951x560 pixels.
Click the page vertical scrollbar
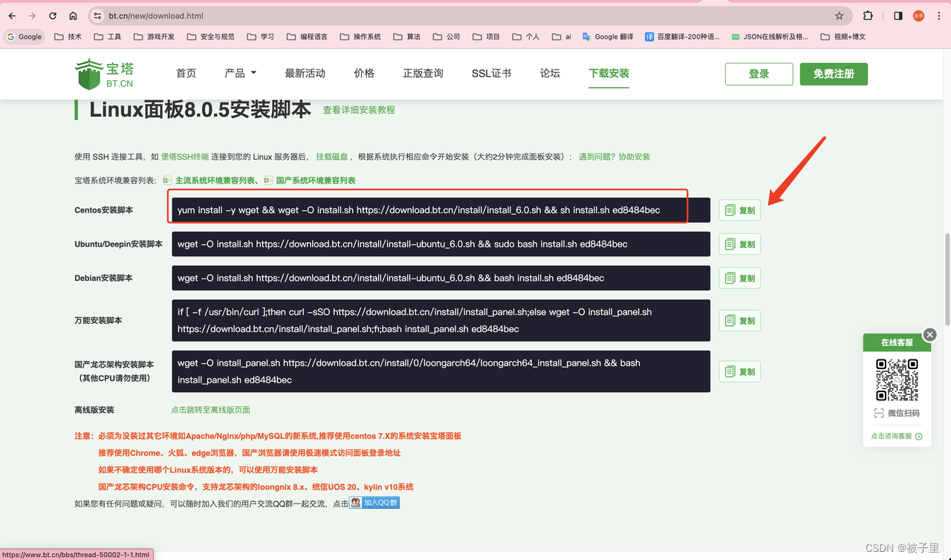pos(947,279)
